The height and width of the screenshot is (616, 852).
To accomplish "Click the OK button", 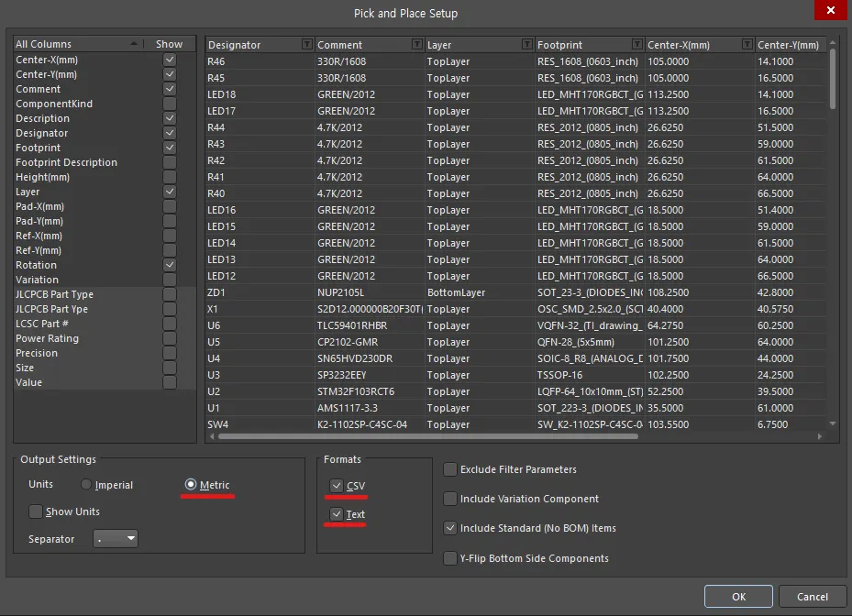I will click(738, 597).
